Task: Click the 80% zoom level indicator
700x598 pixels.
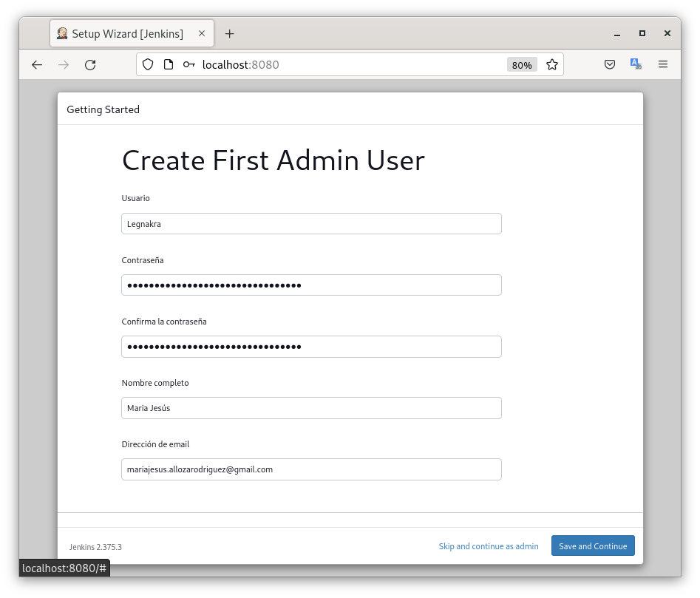Action: coord(522,65)
